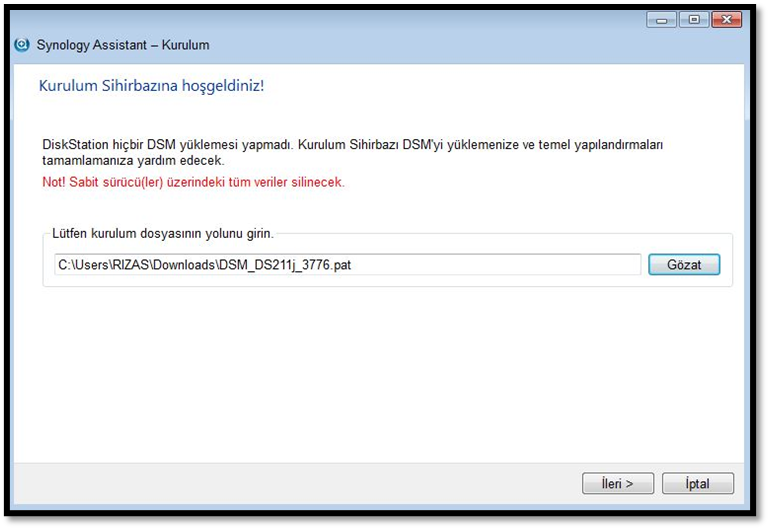The image size is (769, 529).
Task: Cancel setup with the İptal button
Action: tap(697, 484)
